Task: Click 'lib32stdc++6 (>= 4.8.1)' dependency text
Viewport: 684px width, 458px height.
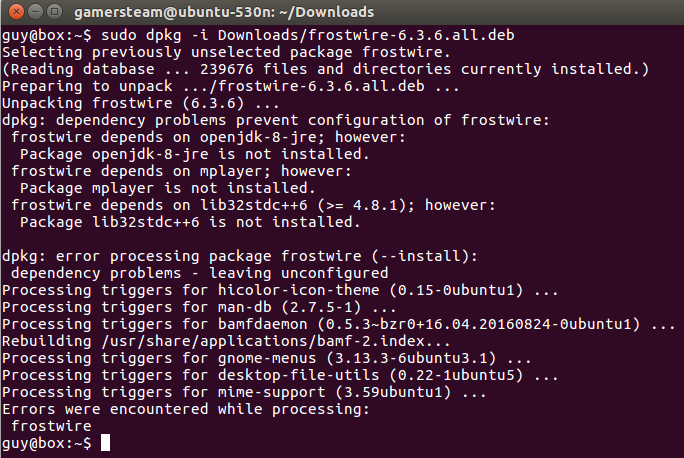Action: click(308, 205)
